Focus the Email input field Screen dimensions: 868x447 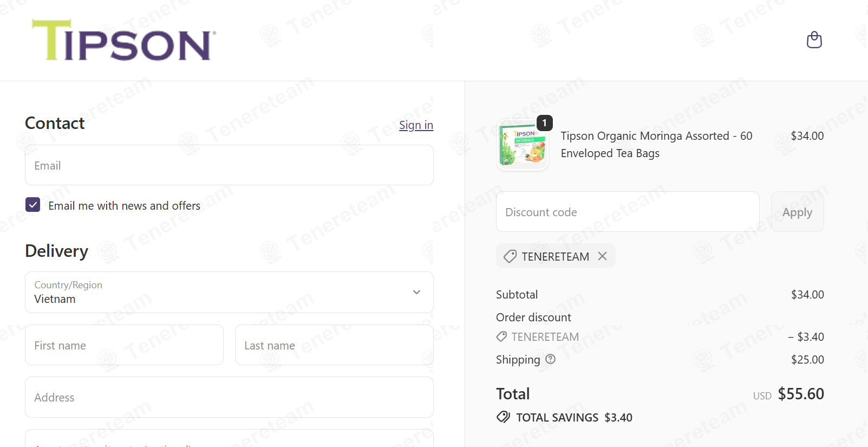(x=229, y=165)
